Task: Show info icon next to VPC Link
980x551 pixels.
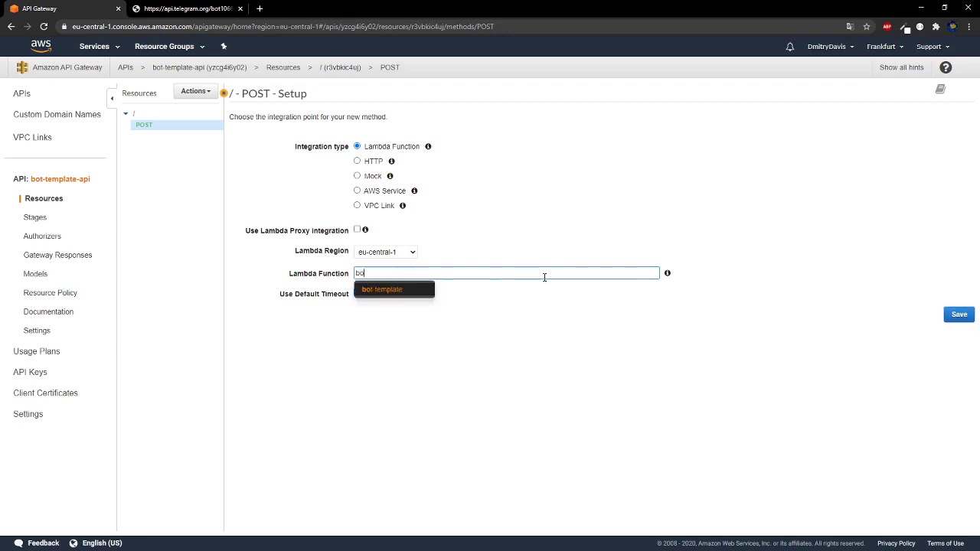Action: [x=403, y=205]
